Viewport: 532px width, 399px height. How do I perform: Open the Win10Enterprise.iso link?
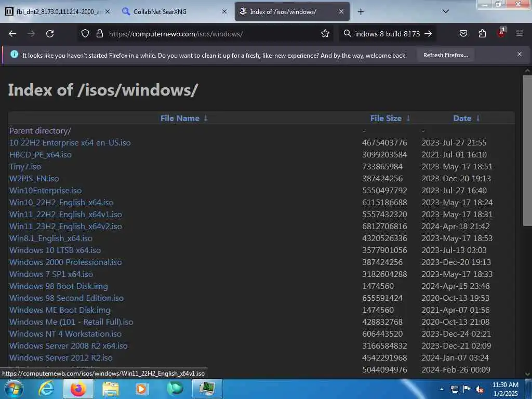tap(46, 190)
